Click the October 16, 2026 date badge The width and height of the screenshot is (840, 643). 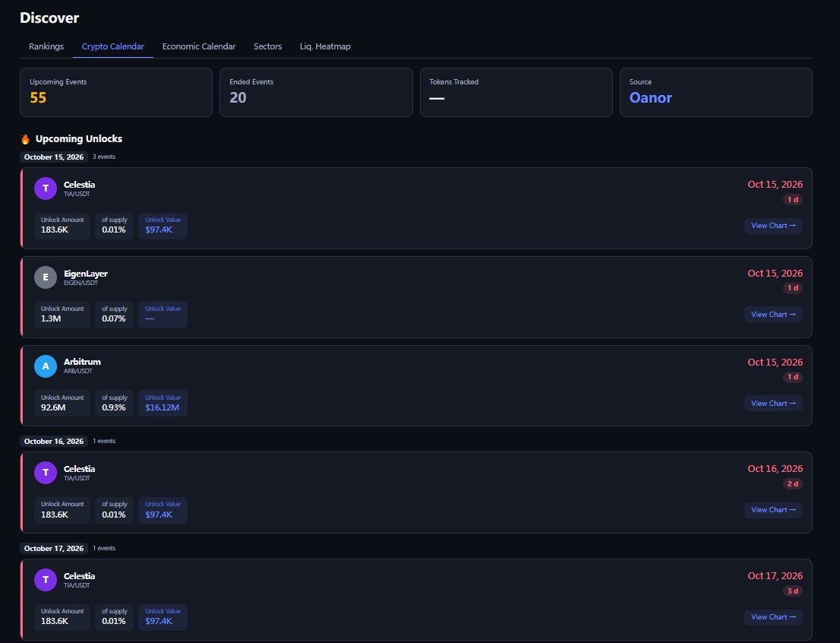click(54, 441)
